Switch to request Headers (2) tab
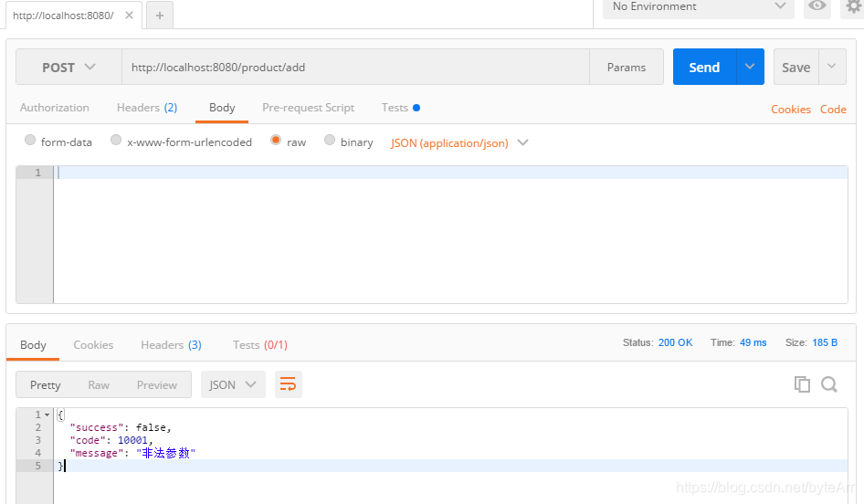 coord(147,108)
